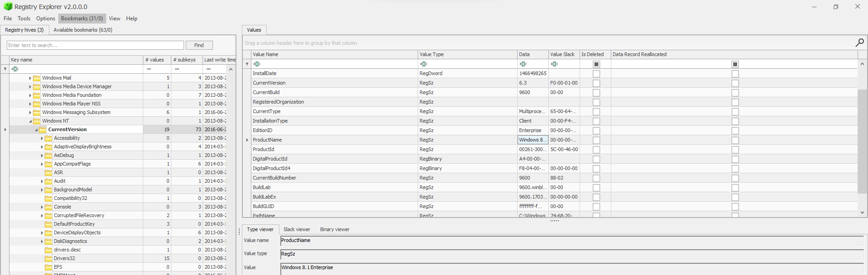Image resolution: width=868 pixels, height=275 pixels.
Task: Open the File menu
Action: tap(8, 19)
